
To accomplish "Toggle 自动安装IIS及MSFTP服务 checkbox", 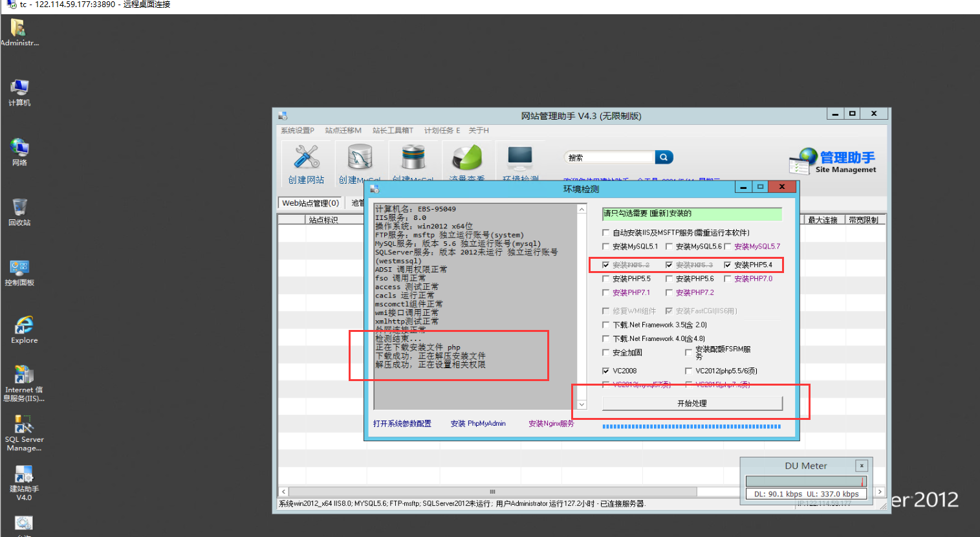I will tap(606, 233).
